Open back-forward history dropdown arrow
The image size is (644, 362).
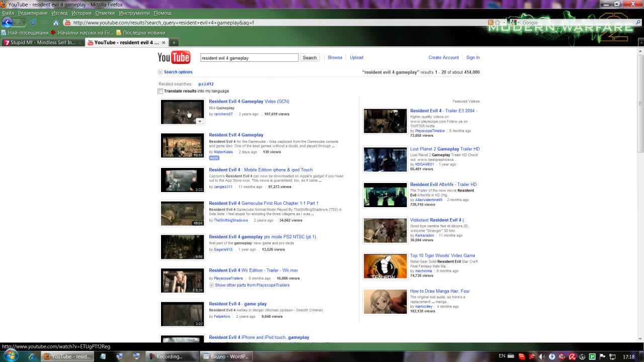point(24,23)
